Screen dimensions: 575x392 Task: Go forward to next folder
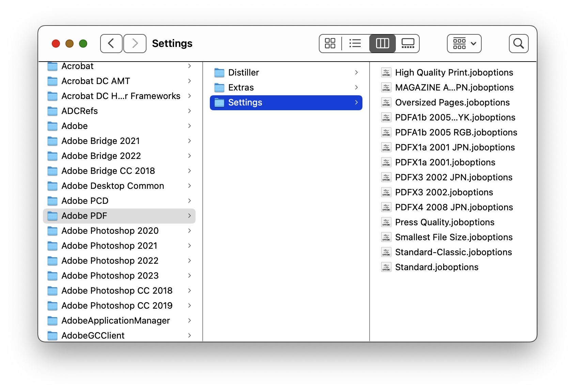pyautogui.click(x=135, y=44)
